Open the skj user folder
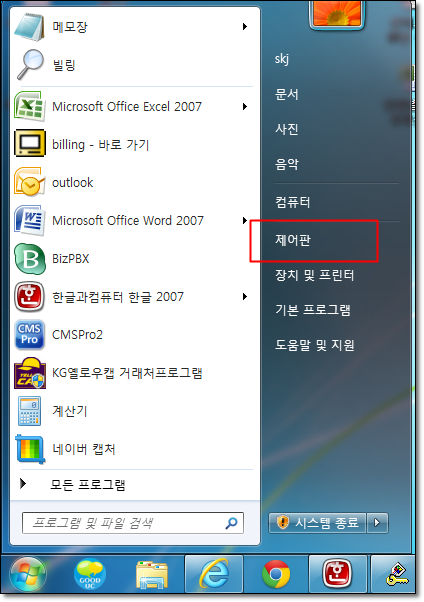424x602 pixels. (282, 59)
